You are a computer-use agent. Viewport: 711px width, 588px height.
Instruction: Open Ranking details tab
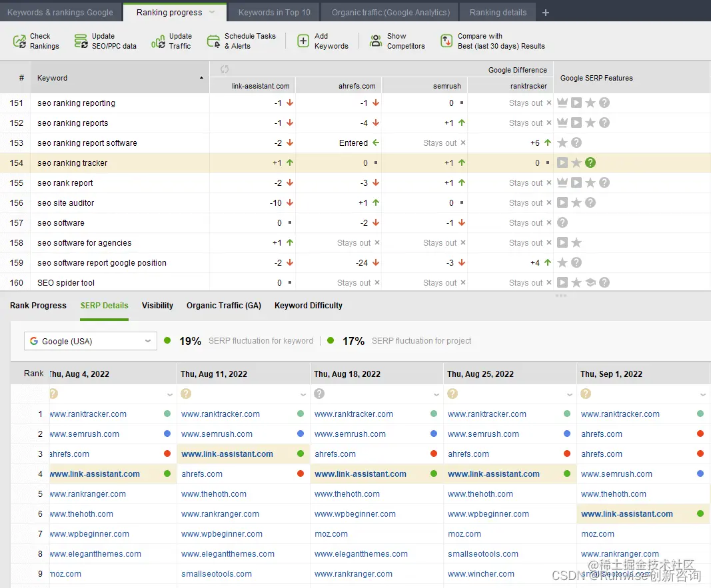point(498,13)
